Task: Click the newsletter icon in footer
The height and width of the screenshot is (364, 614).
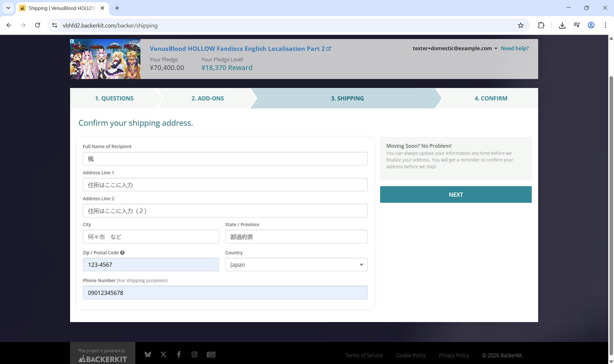Action: (x=211, y=354)
